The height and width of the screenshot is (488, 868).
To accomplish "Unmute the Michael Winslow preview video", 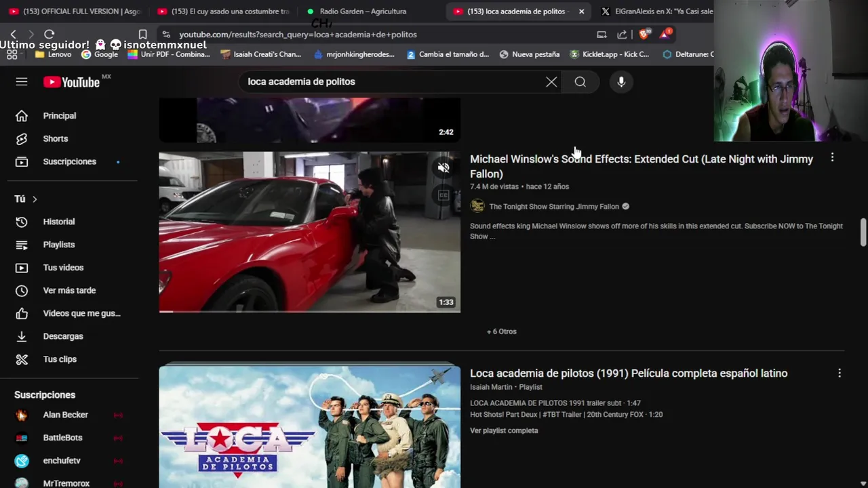I will [x=443, y=168].
